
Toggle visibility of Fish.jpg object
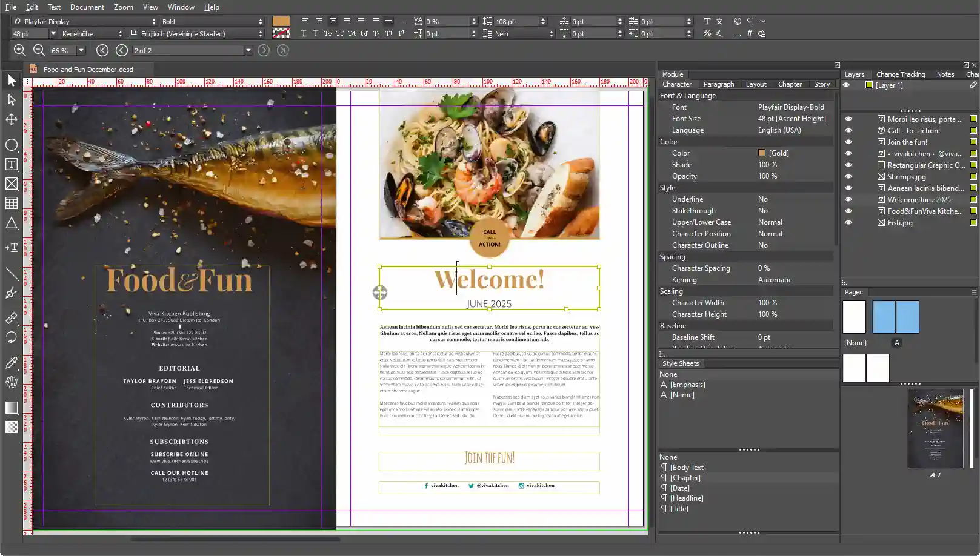(x=848, y=222)
